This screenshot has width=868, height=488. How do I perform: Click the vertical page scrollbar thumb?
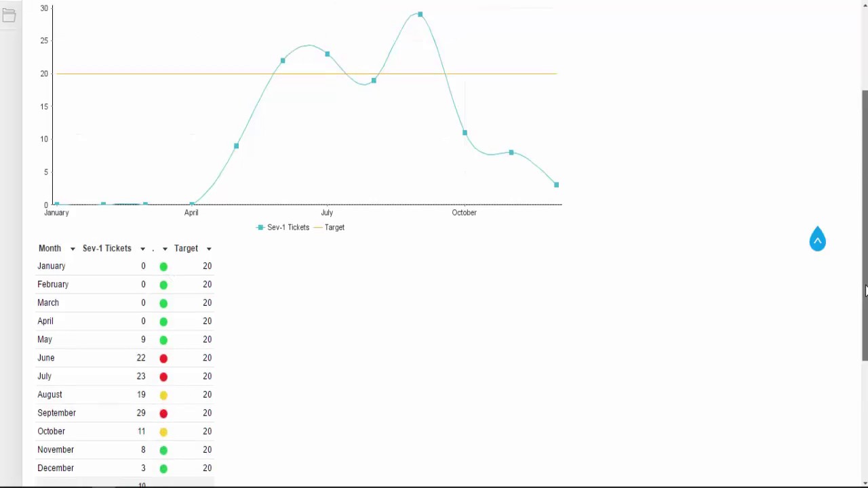(x=865, y=225)
